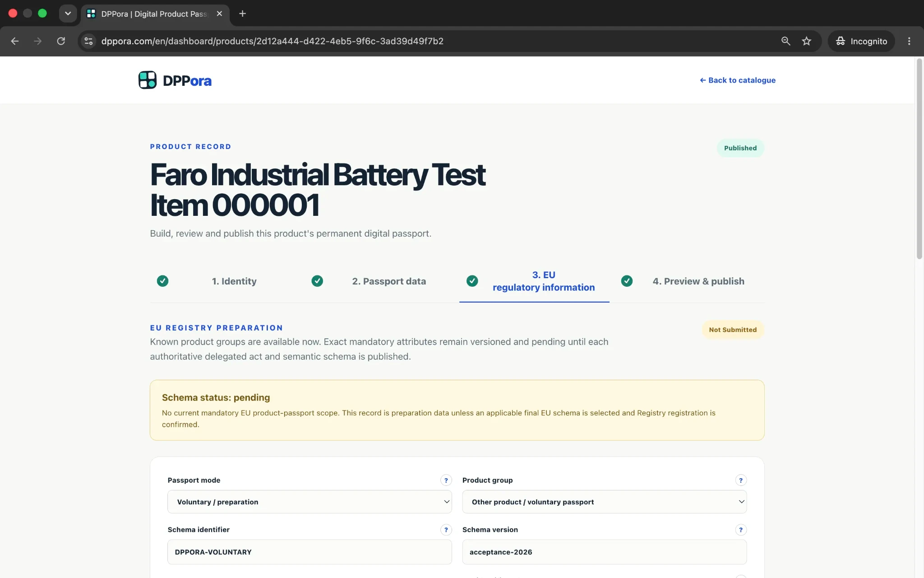Click the Faro Industrial Battery Test Item title
This screenshot has height=578, width=924.
318,190
